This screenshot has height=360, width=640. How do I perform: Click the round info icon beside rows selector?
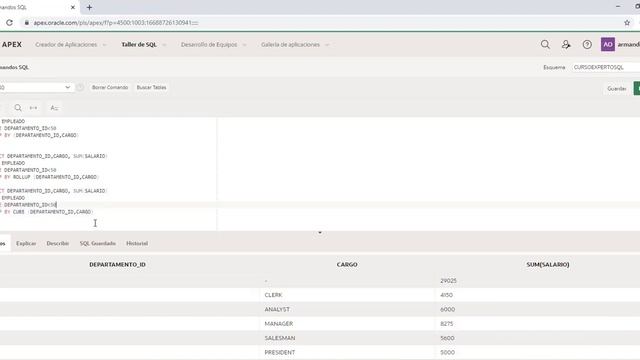tap(80, 87)
